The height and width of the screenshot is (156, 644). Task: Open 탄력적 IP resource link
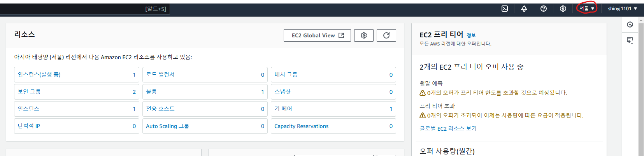pyautogui.click(x=29, y=126)
